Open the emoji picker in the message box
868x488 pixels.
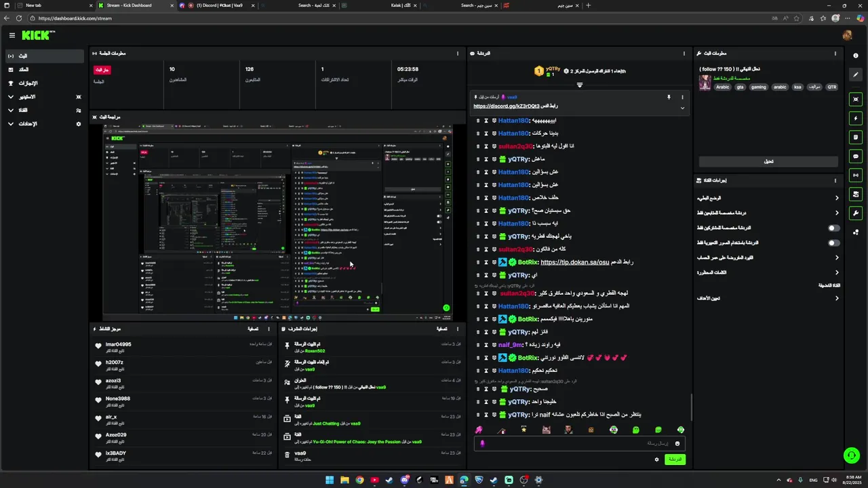pos(677,443)
